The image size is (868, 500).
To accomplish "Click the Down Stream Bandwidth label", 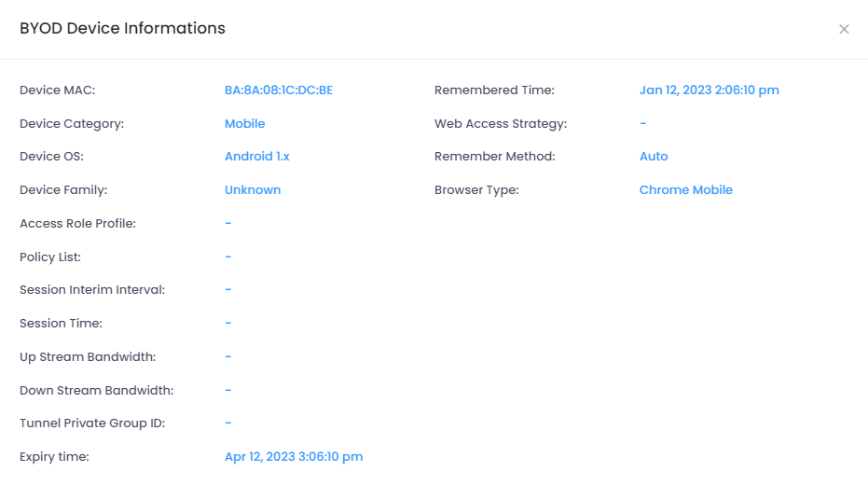I will (x=96, y=391).
